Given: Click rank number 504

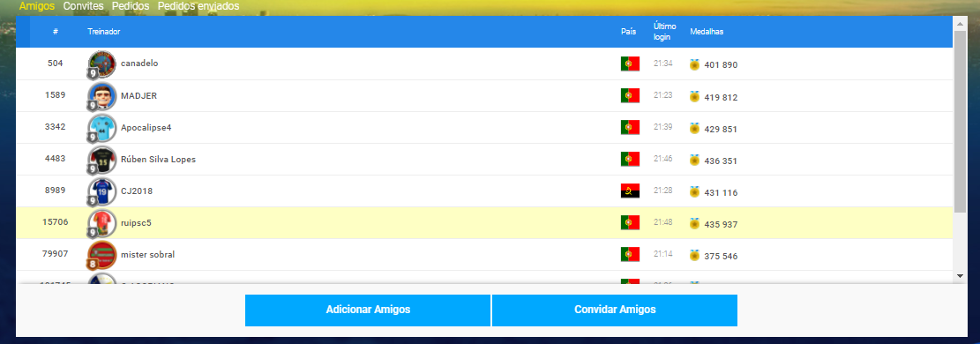Looking at the screenshot, I should click(x=55, y=64).
